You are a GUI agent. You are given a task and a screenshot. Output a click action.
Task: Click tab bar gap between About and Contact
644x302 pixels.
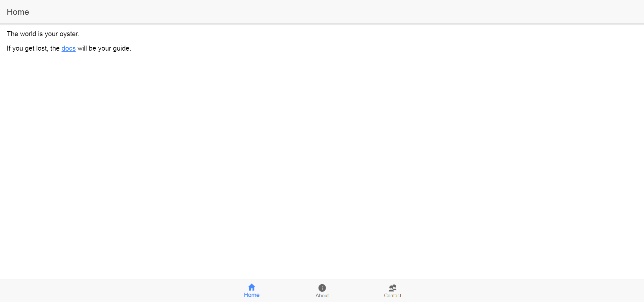click(x=357, y=291)
